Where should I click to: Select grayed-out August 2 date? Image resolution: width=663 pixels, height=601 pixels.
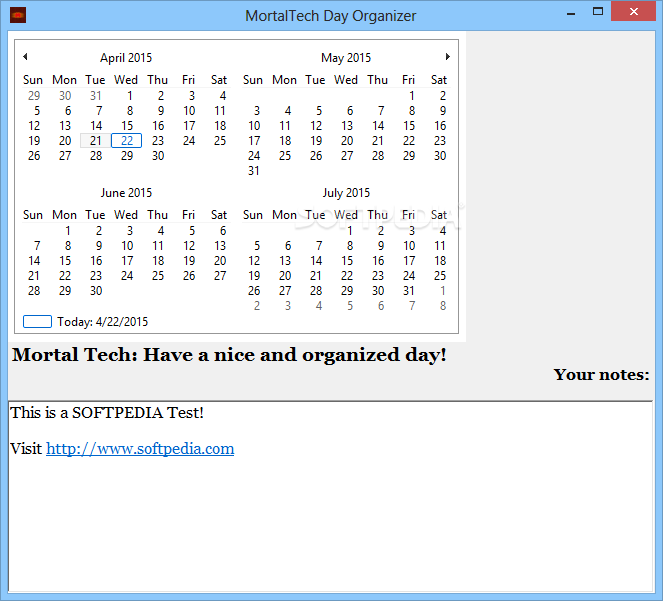point(257,306)
